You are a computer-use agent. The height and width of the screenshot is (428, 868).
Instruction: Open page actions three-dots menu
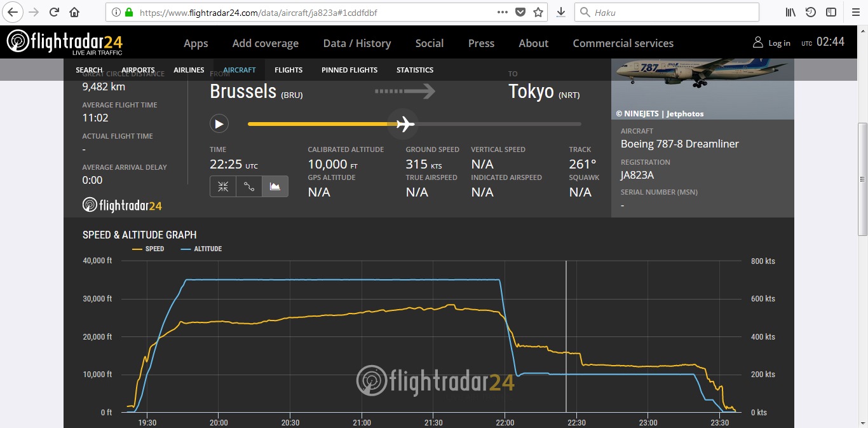503,12
